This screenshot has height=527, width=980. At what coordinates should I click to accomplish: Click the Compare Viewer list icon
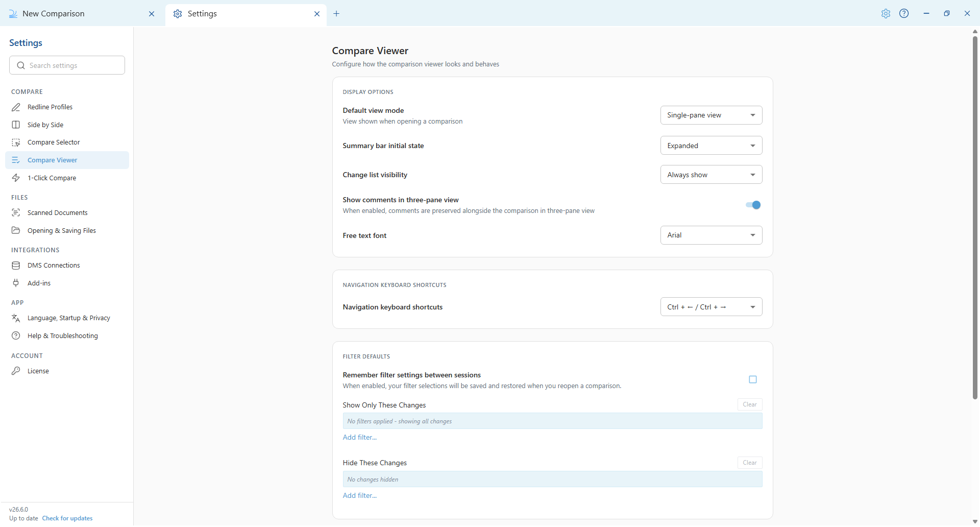pos(16,160)
